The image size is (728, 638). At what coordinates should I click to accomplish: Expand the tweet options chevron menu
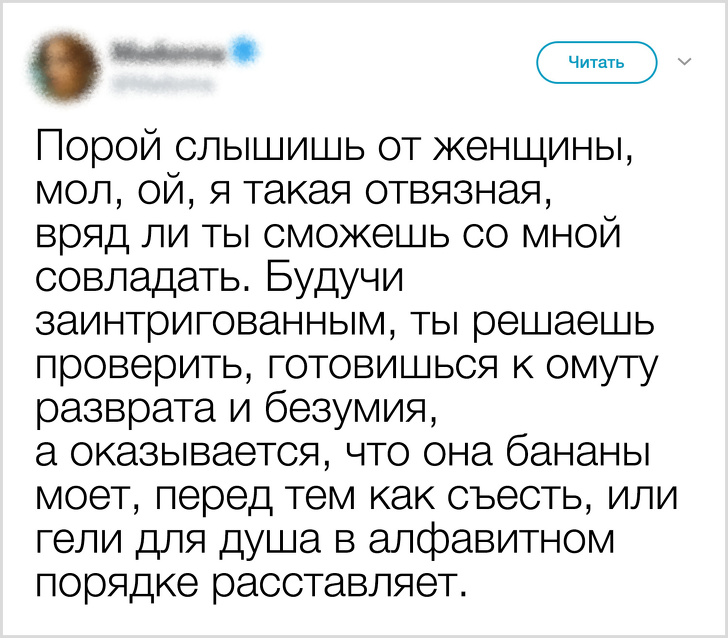tap(684, 62)
